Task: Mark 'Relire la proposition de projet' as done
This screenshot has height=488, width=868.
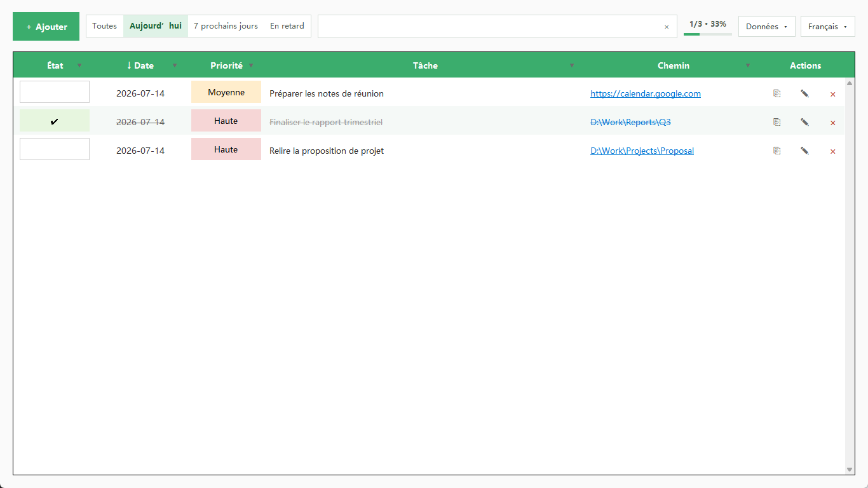Action: point(55,149)
